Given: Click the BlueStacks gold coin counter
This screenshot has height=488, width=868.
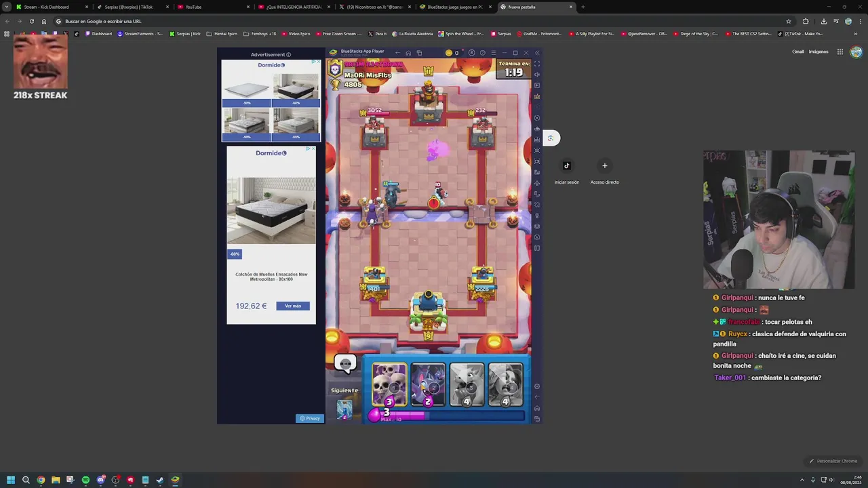Looking at the screenshot, I should pyautogui.click(x=452, y=53).
